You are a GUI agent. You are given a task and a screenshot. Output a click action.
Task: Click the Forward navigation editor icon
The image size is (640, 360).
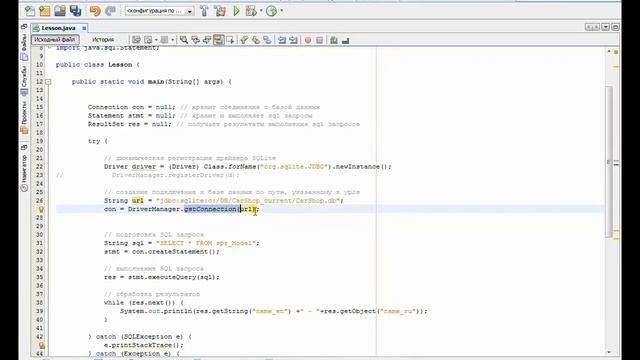click(164, 40)
